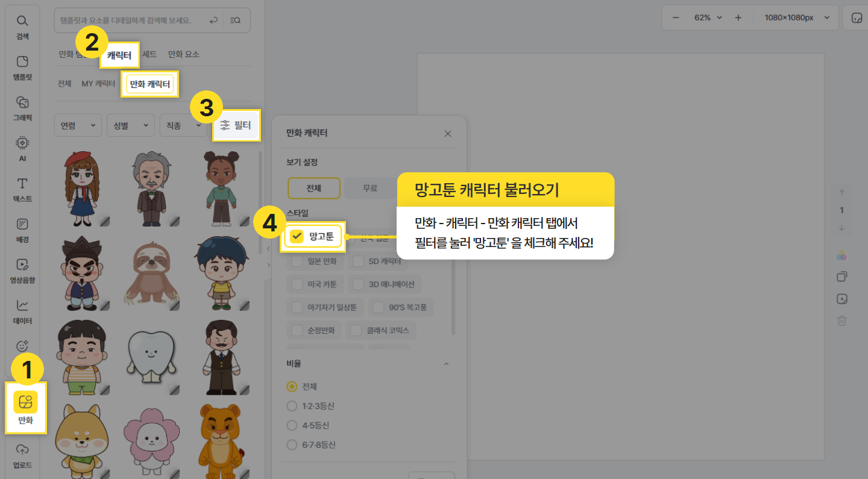Select the 6·7·8등신 ratio radio button
868x479 pixels.
(x=292, y=445)
